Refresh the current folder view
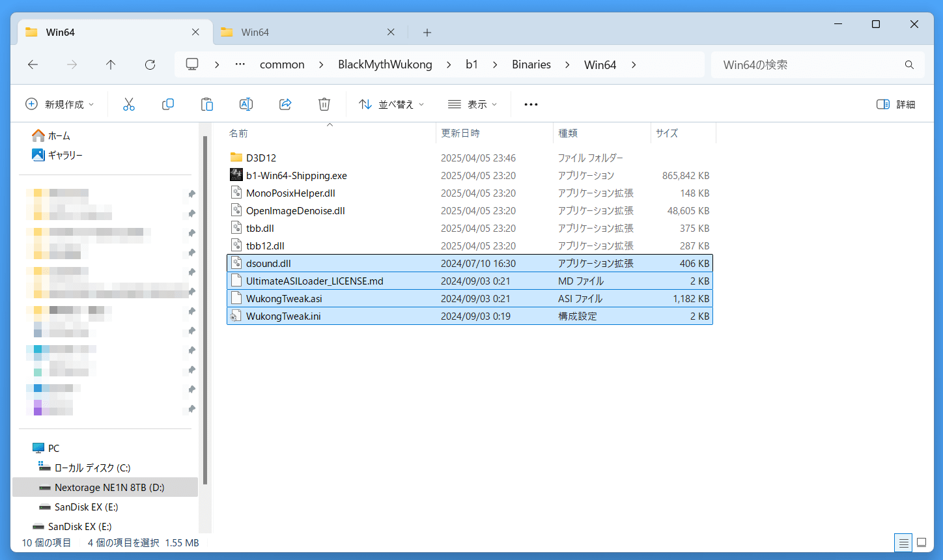 [150, 64]
